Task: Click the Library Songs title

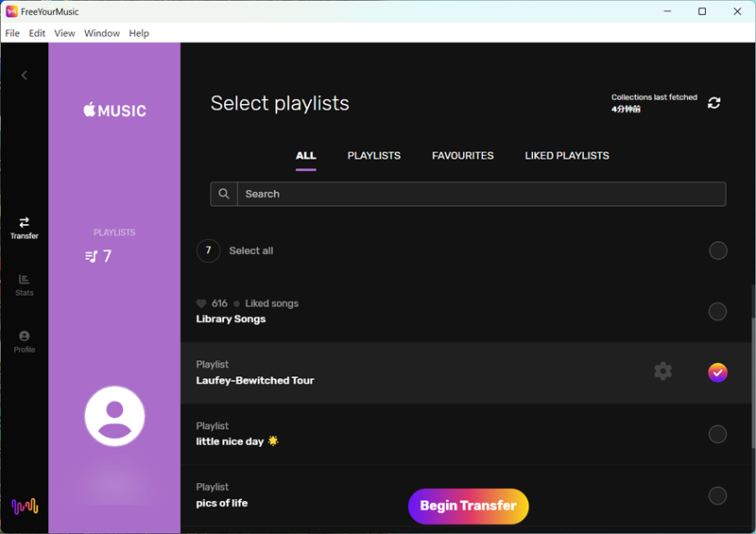Action: pos(231,319)
